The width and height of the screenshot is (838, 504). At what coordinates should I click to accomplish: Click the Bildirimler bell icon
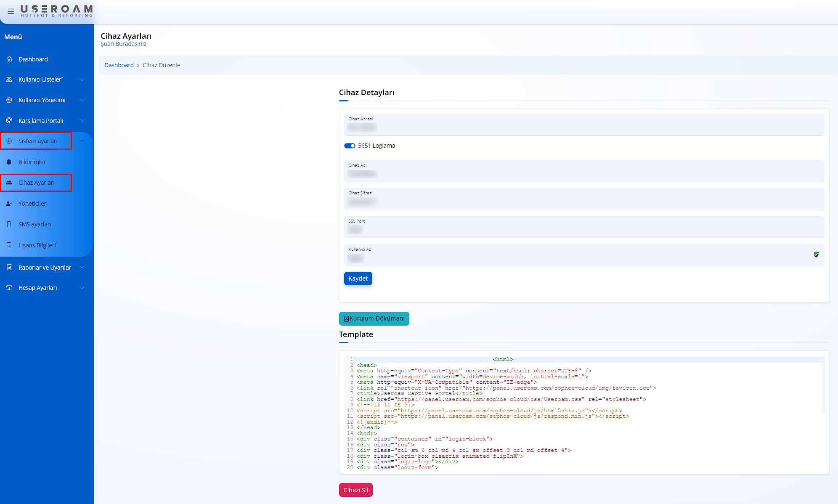pos(9,162)
